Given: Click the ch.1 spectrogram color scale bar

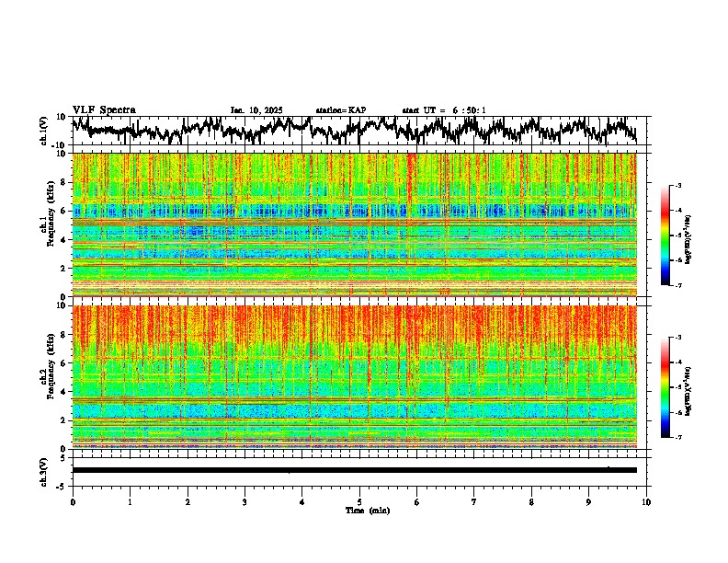Looking at the screenshot, I should pyautogui.click(x=665, y=236).
